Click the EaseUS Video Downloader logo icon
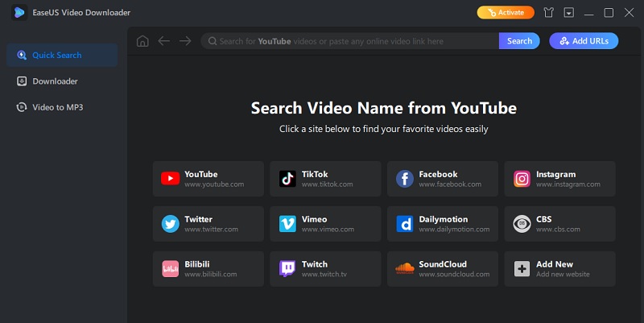This screenshot has width=644, height=323. point(19,12)
